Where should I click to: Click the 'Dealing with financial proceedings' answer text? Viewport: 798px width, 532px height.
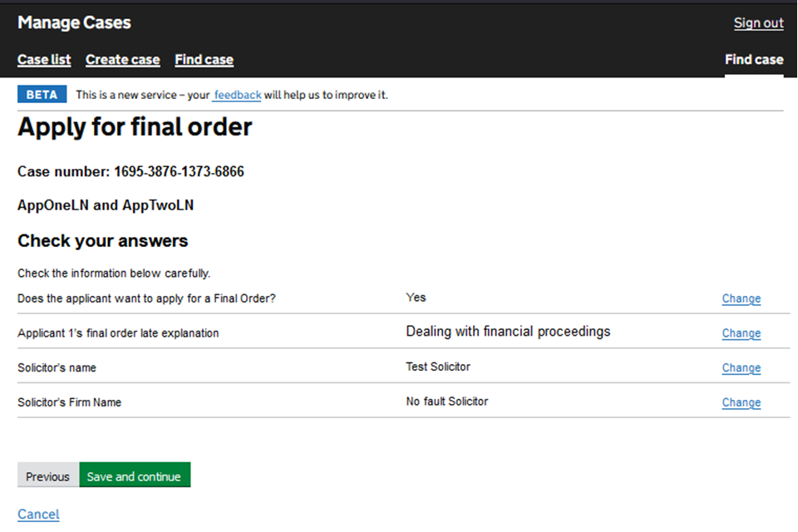508,332
